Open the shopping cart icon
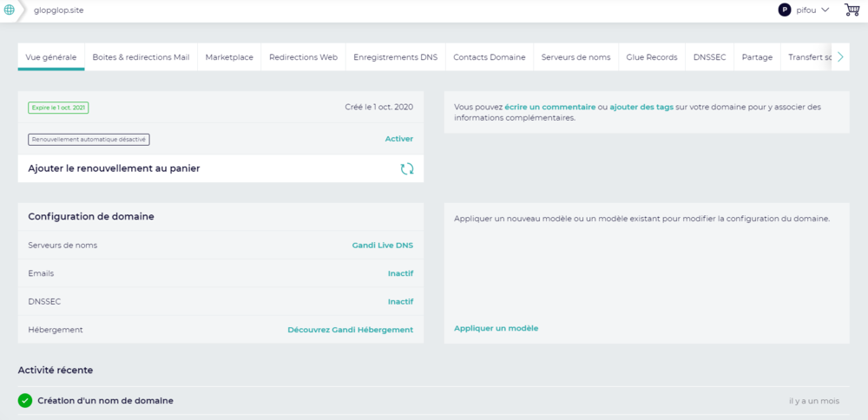Screen dimensions: 868x420 [852, 10]
